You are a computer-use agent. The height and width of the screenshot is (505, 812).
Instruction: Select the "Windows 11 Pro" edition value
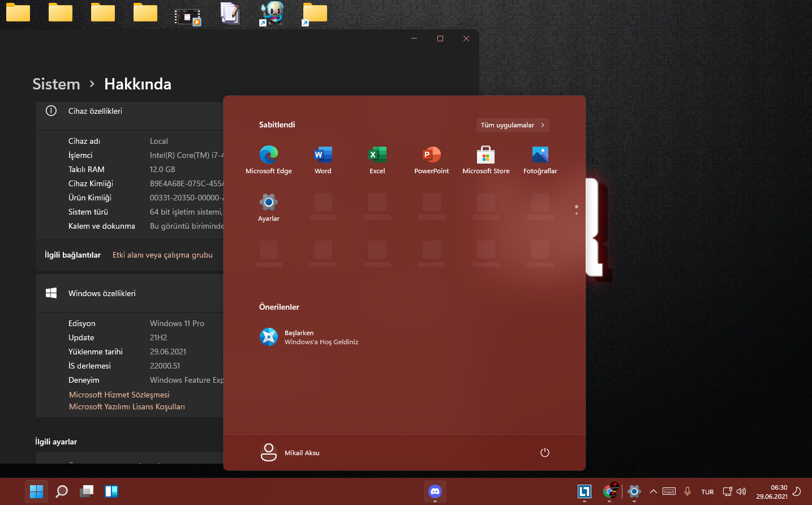pos(177,323)
